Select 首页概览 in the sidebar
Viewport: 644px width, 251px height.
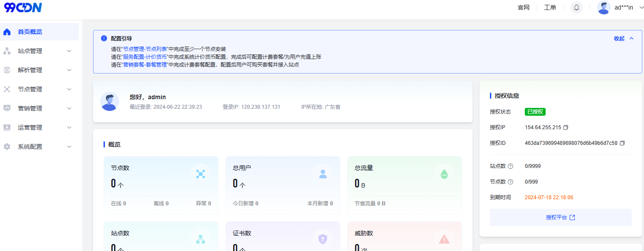coord(30,32)
